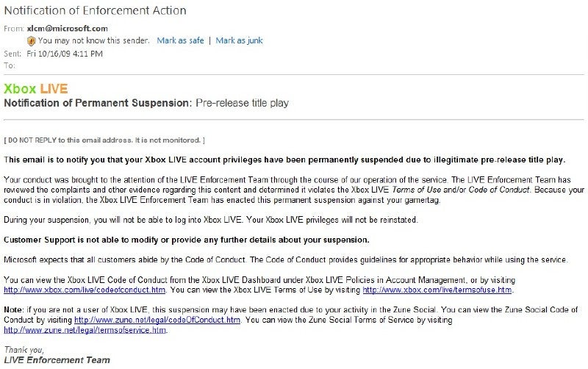Open the Zune termsofservice.htm link

[85, 330]
